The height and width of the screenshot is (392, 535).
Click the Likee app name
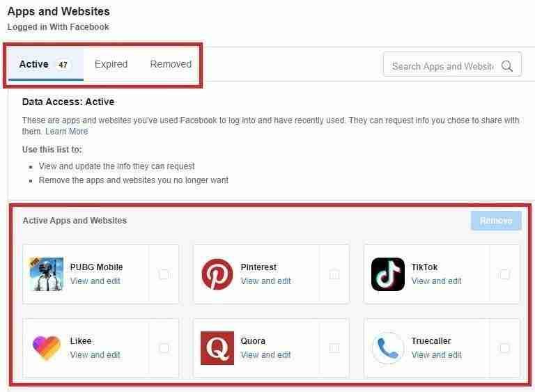click(x=81, y=341)
